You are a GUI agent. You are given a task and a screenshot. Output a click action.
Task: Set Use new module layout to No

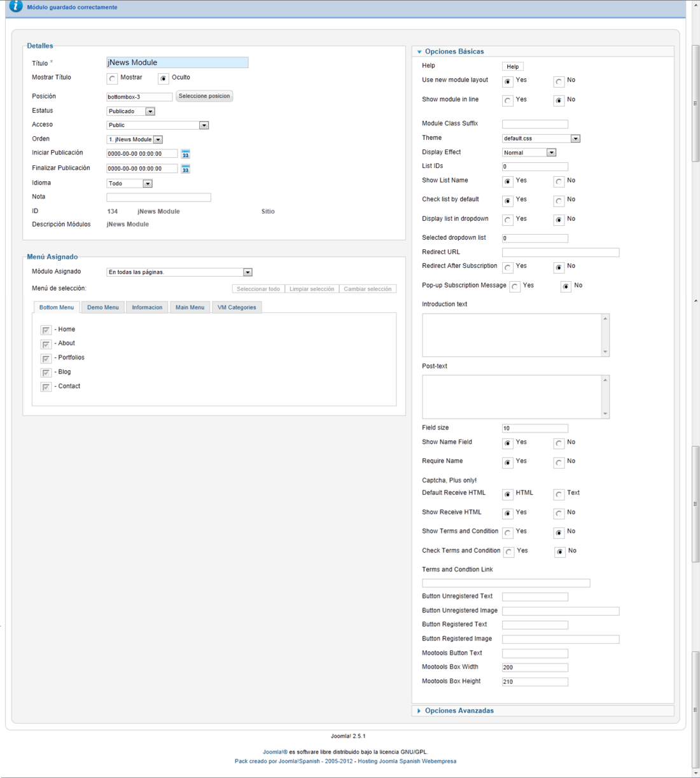559,81
